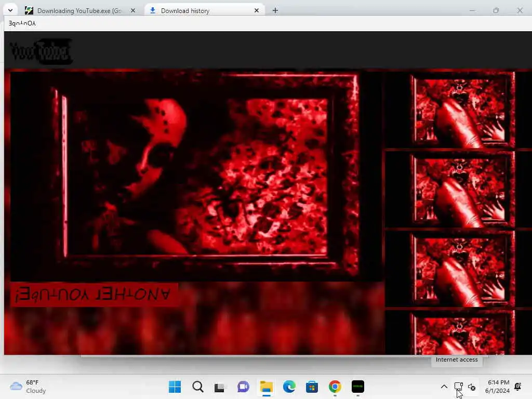Open a new browser tab
The image size is (532, 399).
pos(275,10)
